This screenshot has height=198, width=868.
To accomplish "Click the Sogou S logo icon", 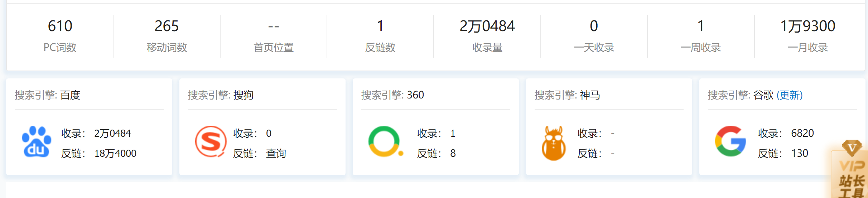I will (x=211, y=141).
